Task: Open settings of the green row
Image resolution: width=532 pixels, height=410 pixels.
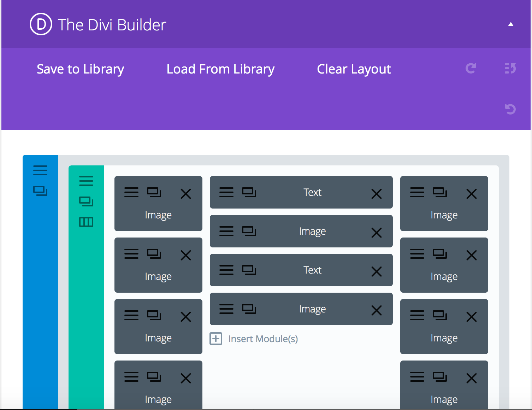Action: (x=86, y=181)
